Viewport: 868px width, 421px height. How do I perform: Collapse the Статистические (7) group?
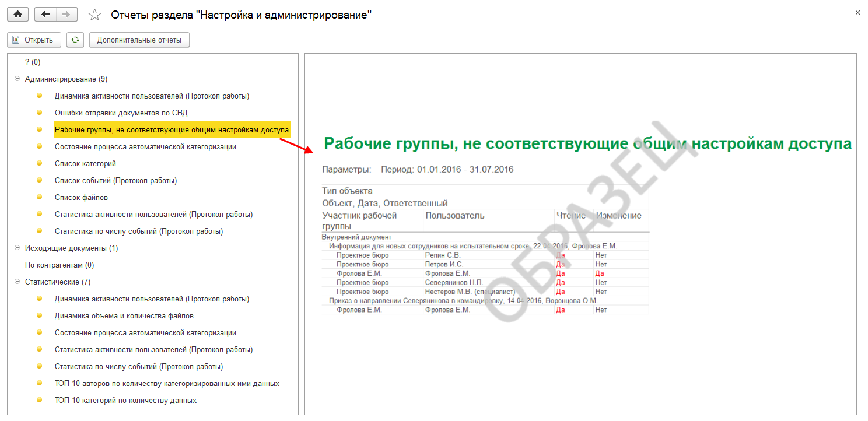(x=17, y=282)
